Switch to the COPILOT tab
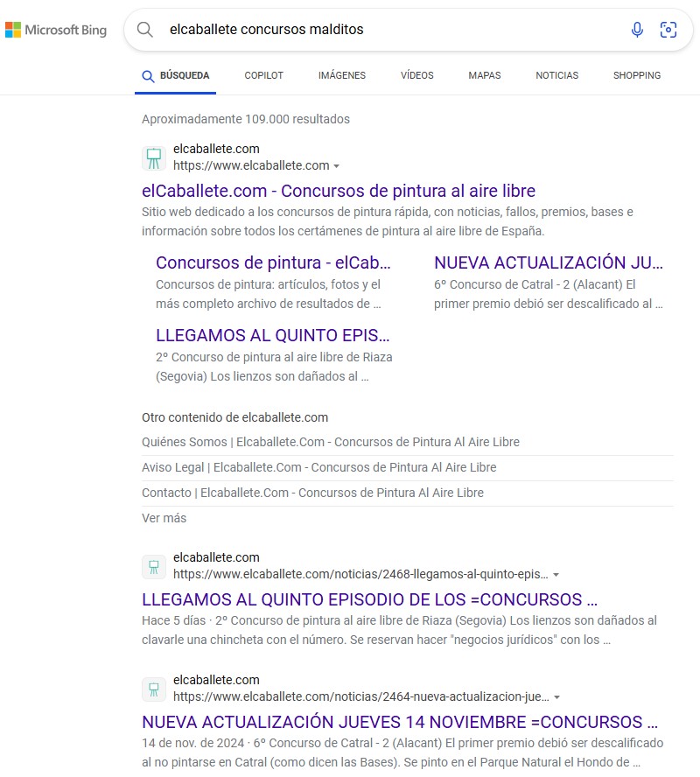Screen dimensions: 700x777 coord(263,75)
